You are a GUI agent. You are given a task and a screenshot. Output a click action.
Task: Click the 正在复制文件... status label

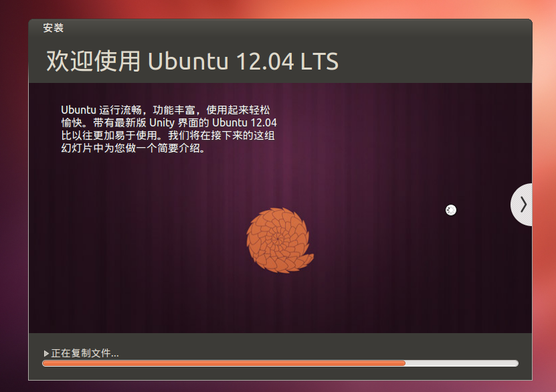[x=85, y=353]
